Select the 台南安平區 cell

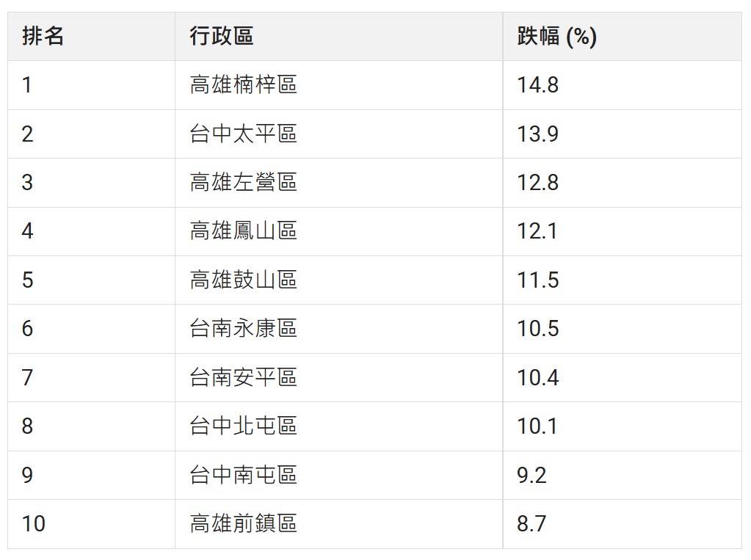click(x=243, y=377)
